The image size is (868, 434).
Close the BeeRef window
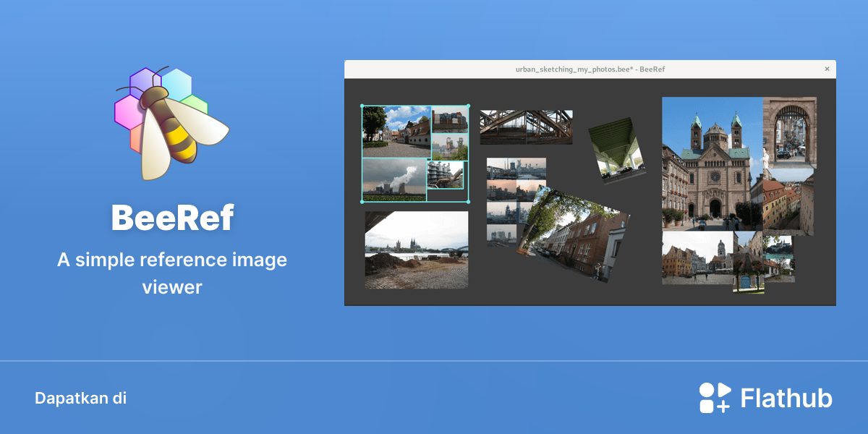coord(827,69)
